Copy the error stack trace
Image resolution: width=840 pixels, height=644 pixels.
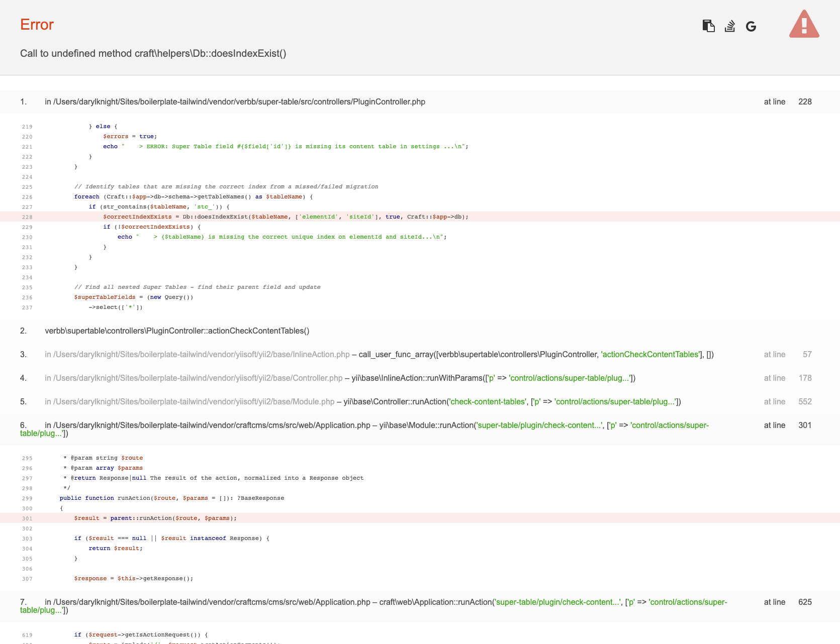[x=709, y=26]
